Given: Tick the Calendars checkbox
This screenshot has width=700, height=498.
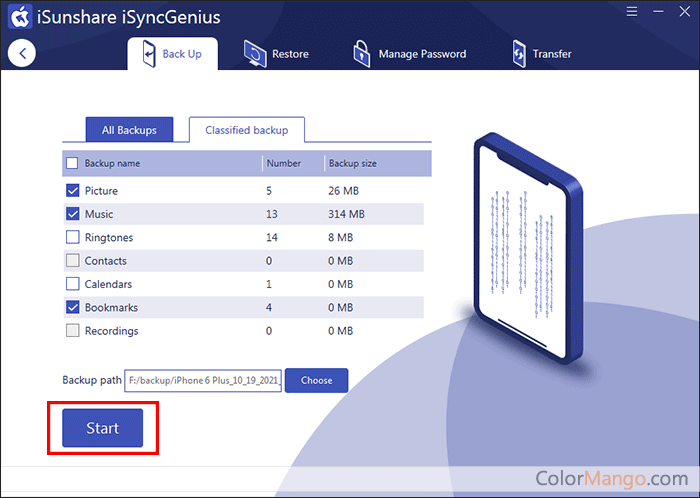Looking at the screenshot, I should pos(72,284).
